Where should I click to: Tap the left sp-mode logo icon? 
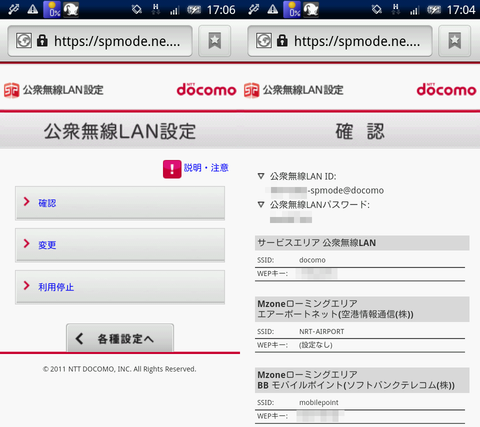(x=11, y=90)
